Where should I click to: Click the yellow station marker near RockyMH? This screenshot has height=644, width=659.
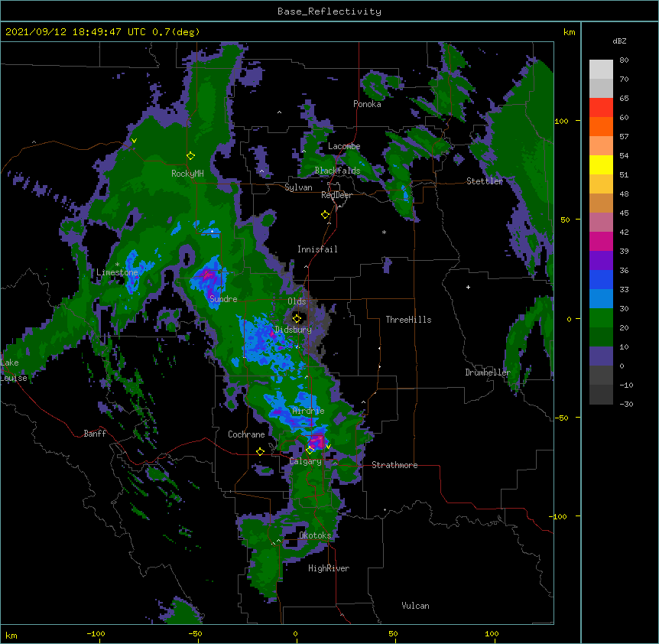190,156
